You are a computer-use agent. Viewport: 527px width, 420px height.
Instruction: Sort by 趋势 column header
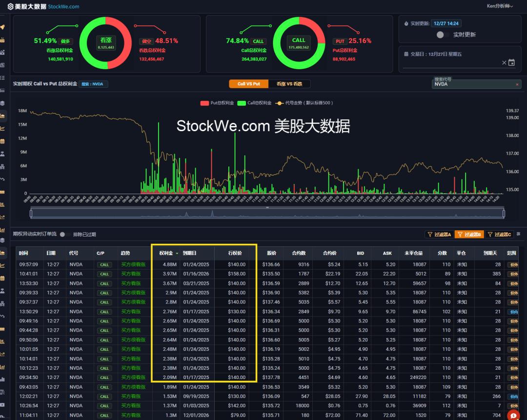point(125,253)
